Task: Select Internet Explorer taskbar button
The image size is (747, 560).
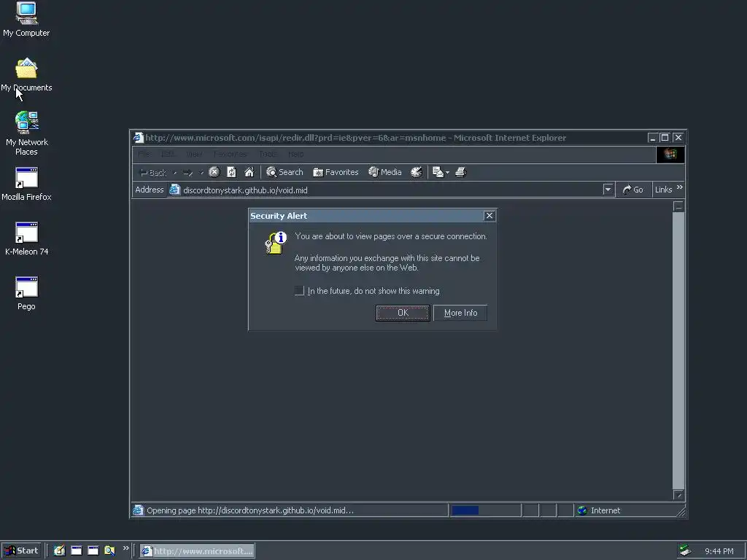Action: click(x=197, y=551)
